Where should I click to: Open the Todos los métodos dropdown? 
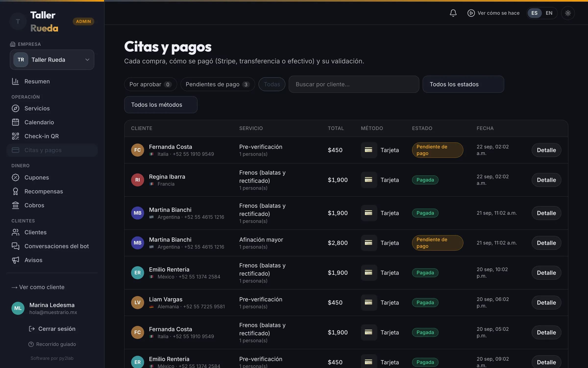[x=161, y=105]
